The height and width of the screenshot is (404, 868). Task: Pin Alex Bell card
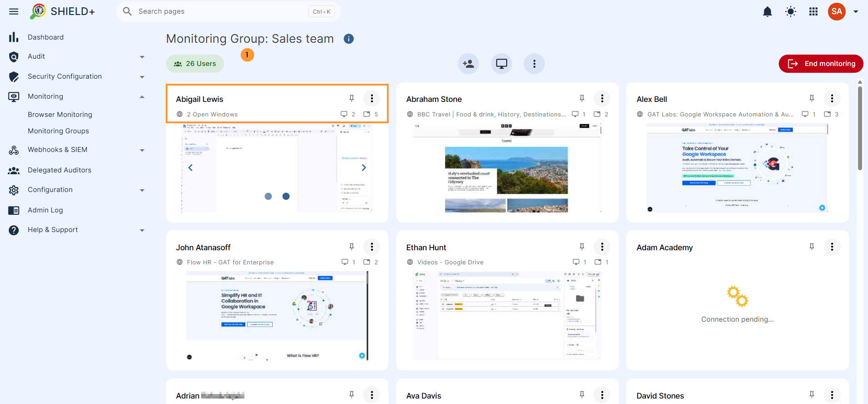coord(812,98)
